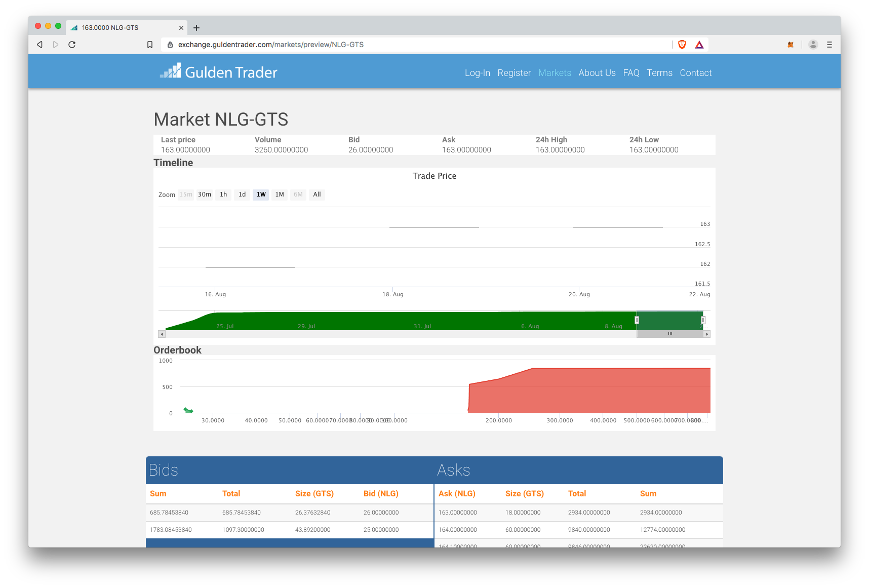The height and width of the screenshot is (588, 869).
Task: Select the ask price 164.00000000 cell
Action: point(458,530)
